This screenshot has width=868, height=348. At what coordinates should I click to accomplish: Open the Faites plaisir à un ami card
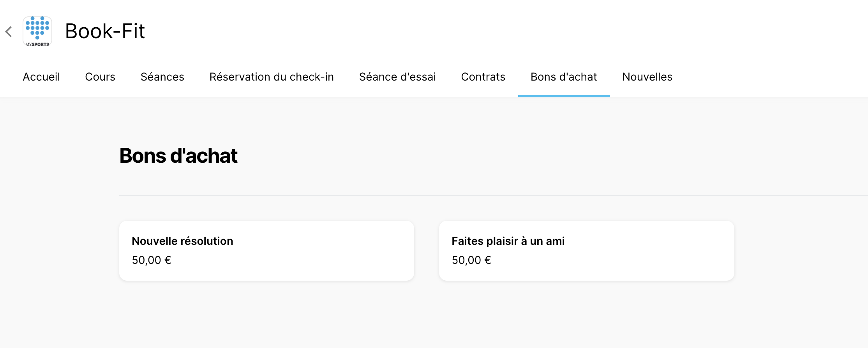click(x=586, y=251)
